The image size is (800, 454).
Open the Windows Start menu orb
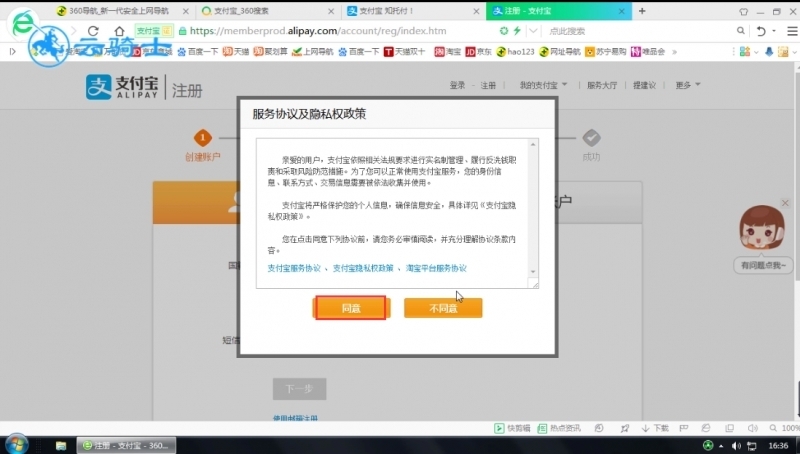(17, 445)
